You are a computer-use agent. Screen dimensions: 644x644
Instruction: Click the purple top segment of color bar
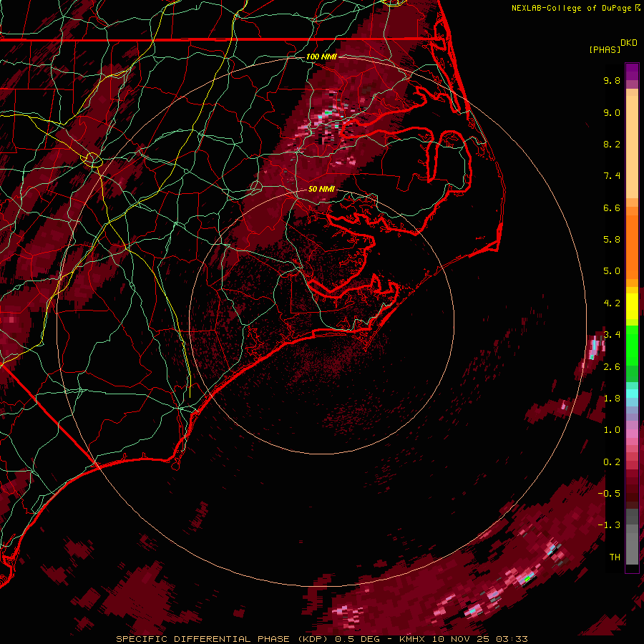[x=632, y=72]
